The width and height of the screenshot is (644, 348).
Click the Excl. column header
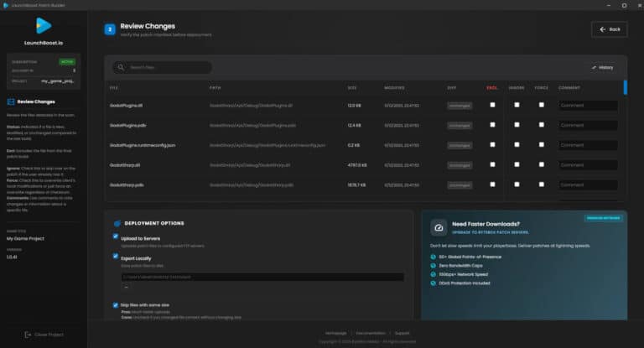492,88
